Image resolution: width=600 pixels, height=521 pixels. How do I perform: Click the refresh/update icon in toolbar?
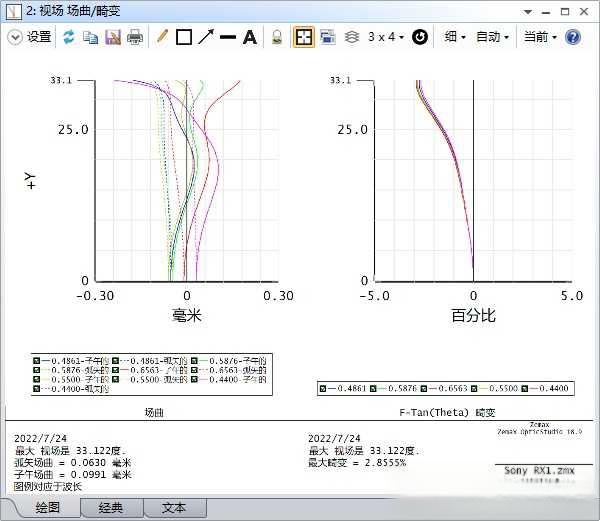(x=69, y=37)
